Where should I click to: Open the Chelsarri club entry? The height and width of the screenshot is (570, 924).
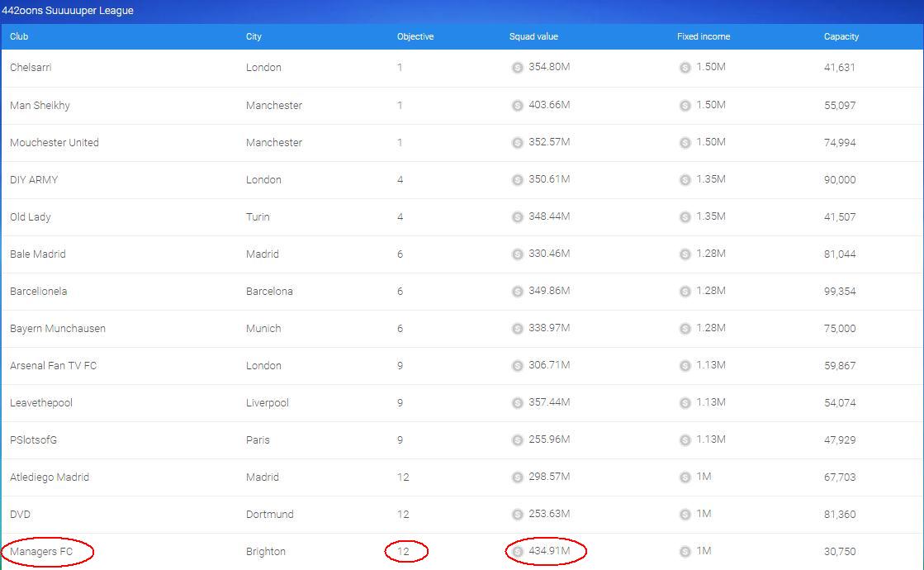(x=31, y=67)
